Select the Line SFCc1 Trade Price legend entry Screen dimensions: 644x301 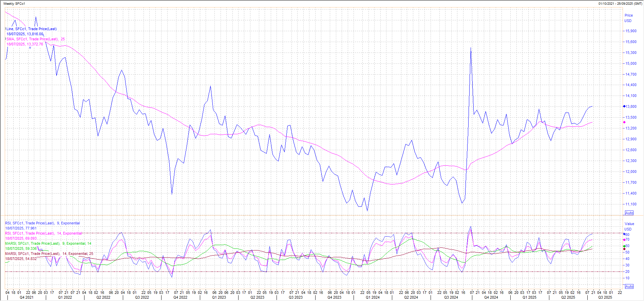click(32, 29)
